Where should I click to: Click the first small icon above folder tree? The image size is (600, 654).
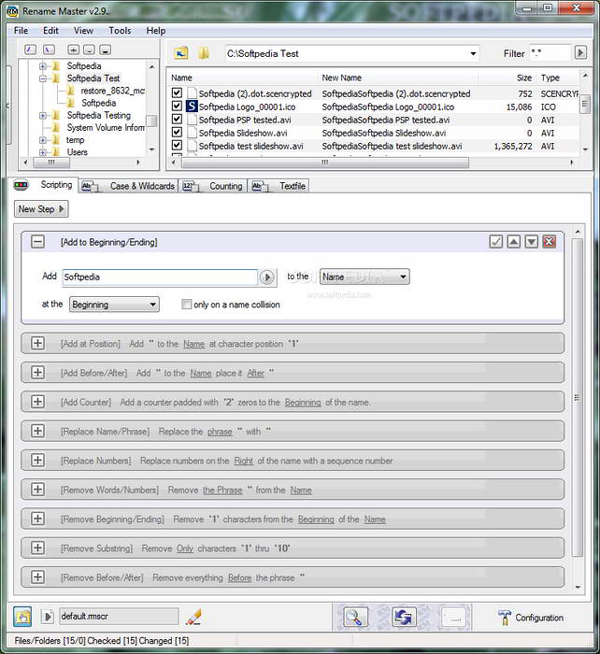30,50
